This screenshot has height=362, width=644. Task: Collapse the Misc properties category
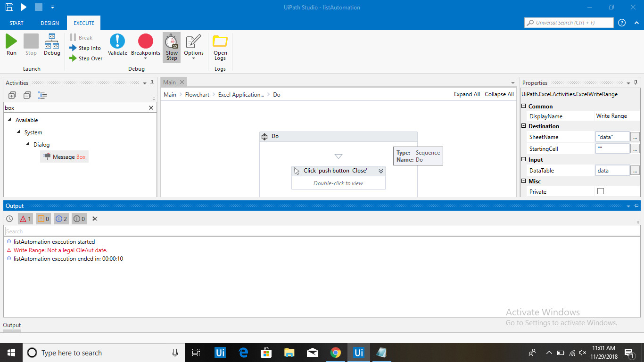[x=524, y=181]
